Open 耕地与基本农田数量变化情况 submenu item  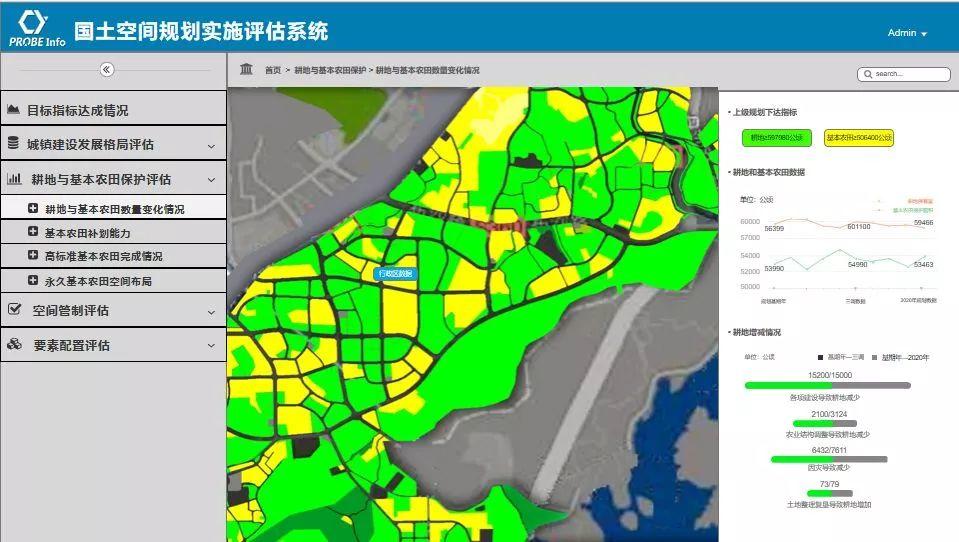coord(114,208)
